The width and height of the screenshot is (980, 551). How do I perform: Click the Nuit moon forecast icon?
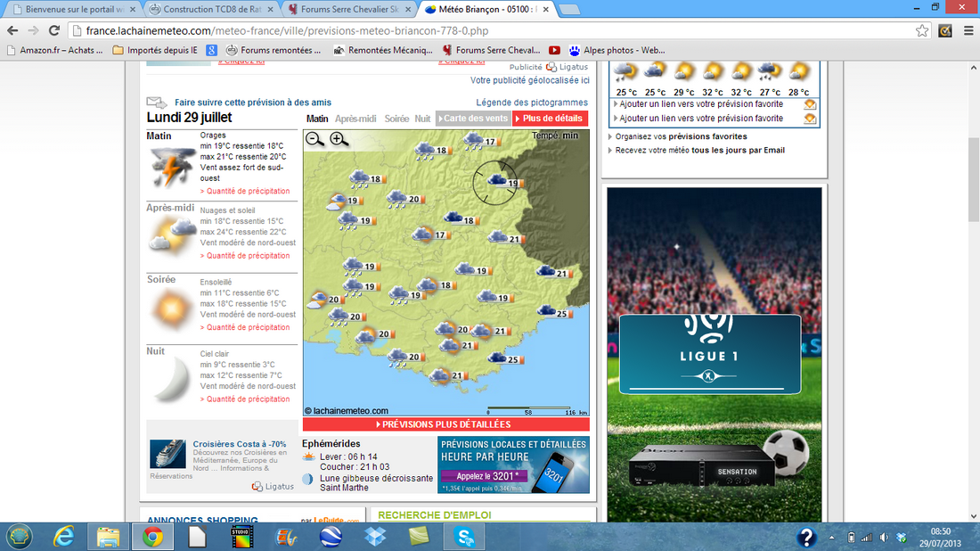click(172, 379)
